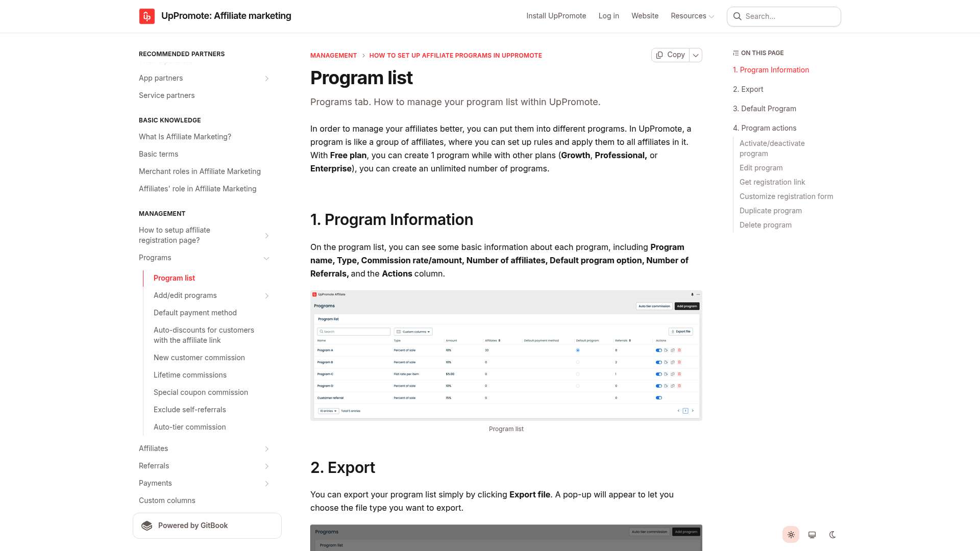Open Default payment method page
980x551 pixels.
coord(195,313)
